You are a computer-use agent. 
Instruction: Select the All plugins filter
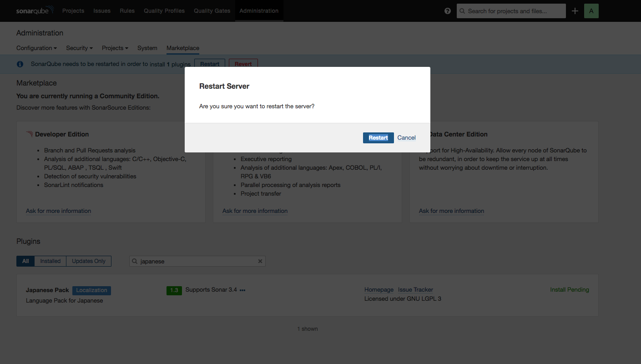[x=25, y=261]
